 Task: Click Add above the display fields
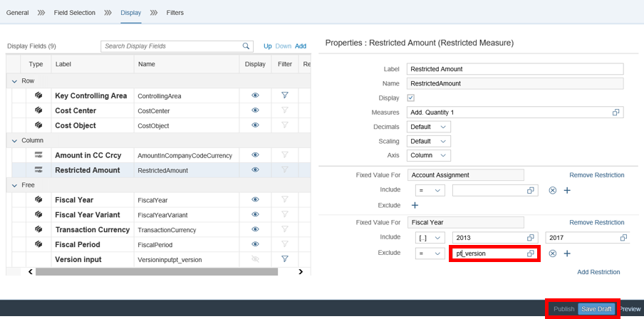(x=301, y=46)
